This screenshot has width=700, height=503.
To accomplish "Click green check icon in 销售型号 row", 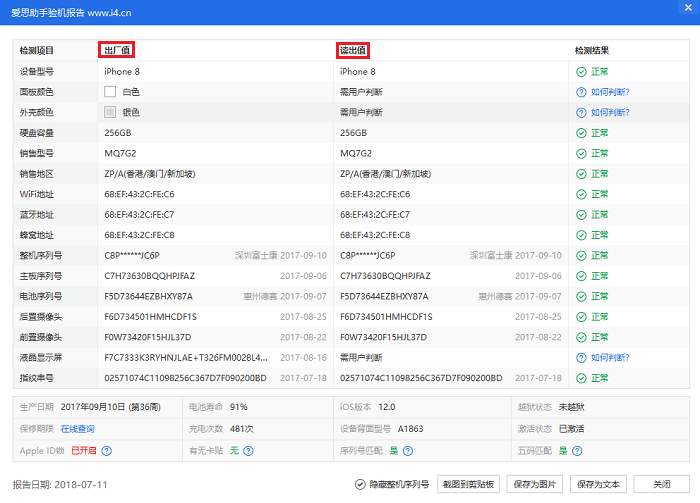I will coord(581,154).
